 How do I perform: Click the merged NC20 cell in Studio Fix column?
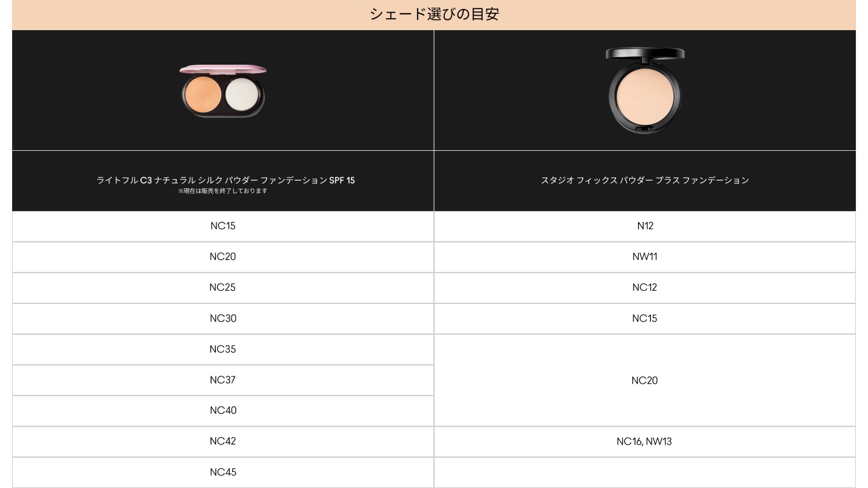645,380
